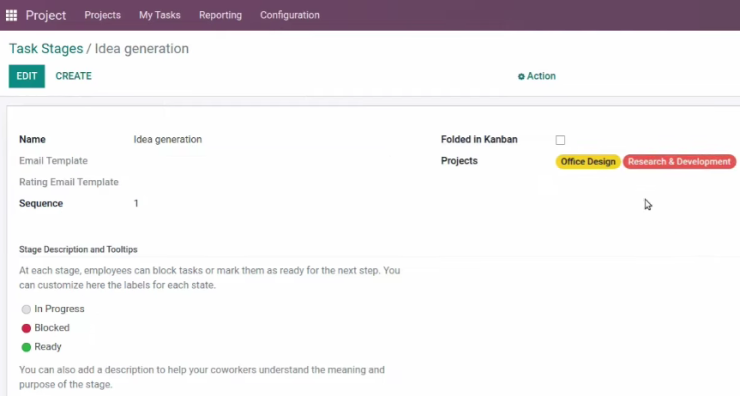740x396 pixels.
Task: Click the Idea generation name value
Action: click(x=168, y=140)
